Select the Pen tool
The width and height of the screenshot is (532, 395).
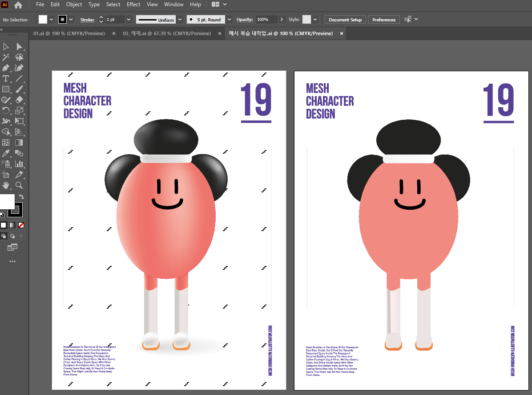pyautogui.click(x=6, y=68)
